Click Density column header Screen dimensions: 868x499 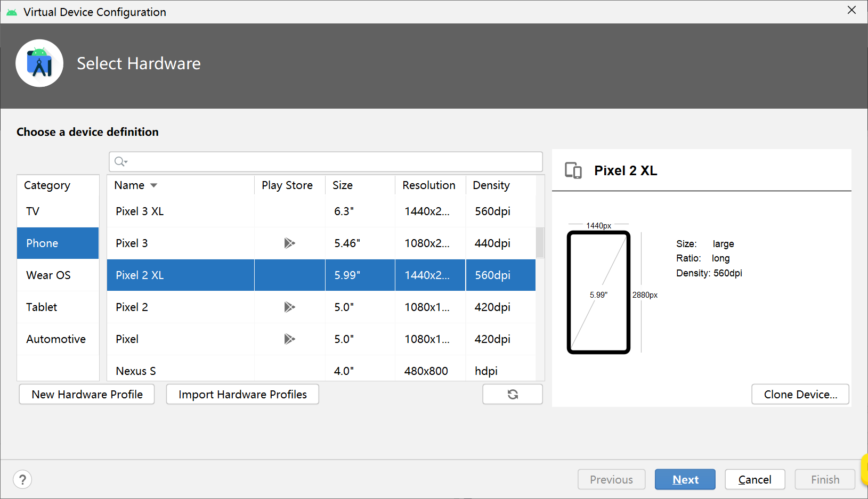point(500,185)
